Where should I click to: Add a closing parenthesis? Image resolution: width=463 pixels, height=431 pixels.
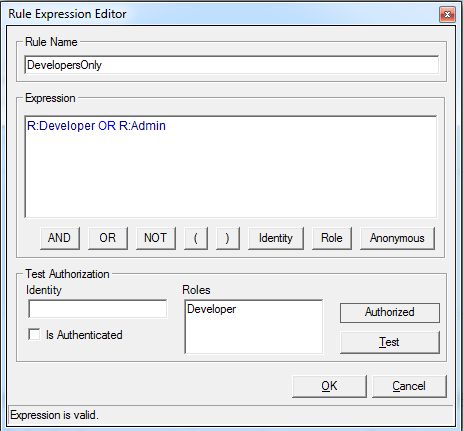228,238
